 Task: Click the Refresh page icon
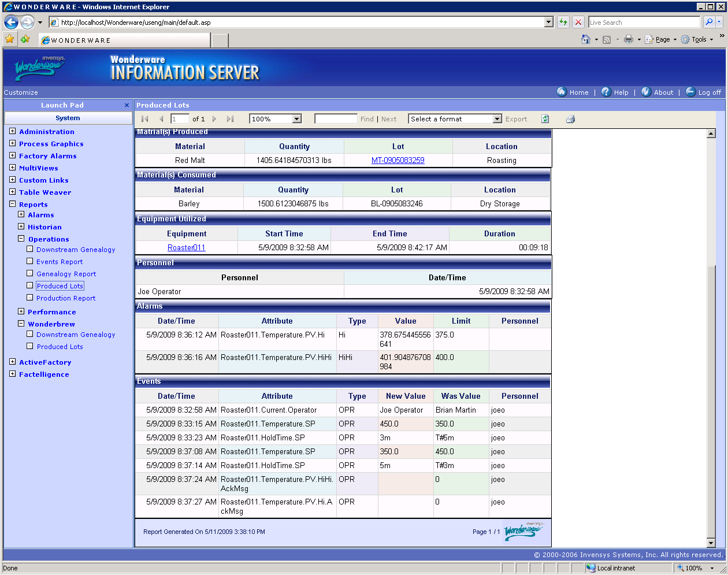563,22
